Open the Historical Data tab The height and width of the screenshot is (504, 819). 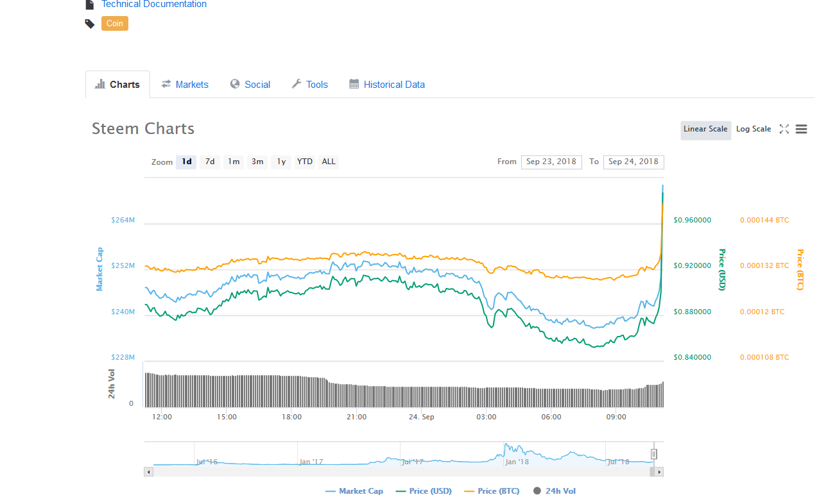(x=387, y=85)
